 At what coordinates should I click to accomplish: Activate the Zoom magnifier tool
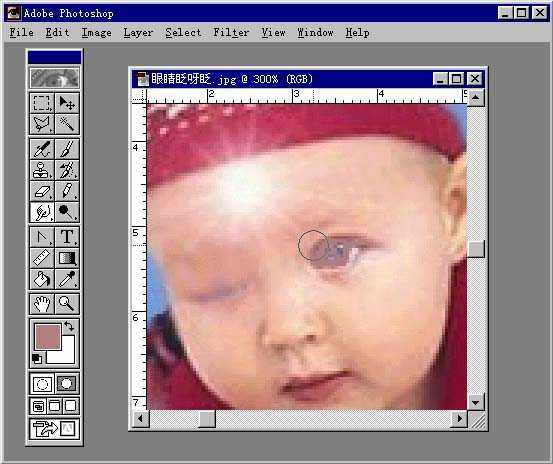pos(67,304)
